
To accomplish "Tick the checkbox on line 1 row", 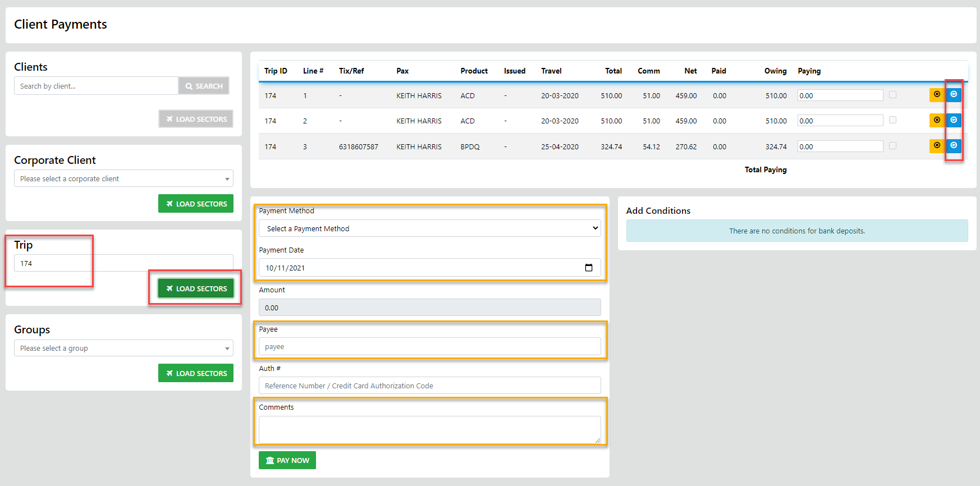I will (x=892, y=95).
